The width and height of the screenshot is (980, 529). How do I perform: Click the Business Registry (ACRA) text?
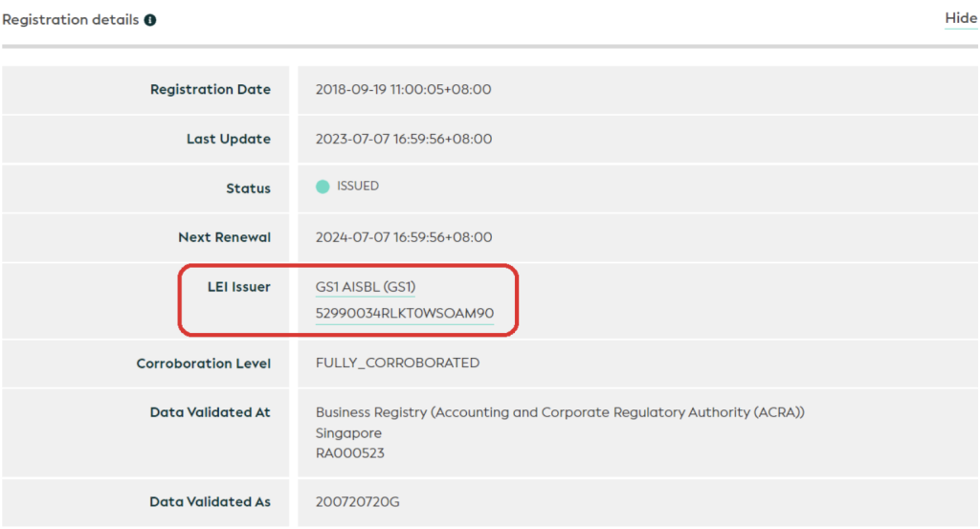560,413
